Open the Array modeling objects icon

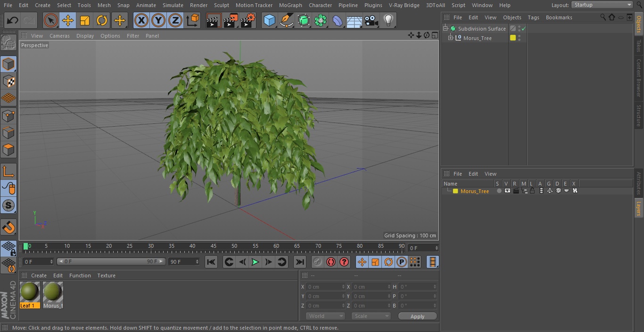click(321, 21)
